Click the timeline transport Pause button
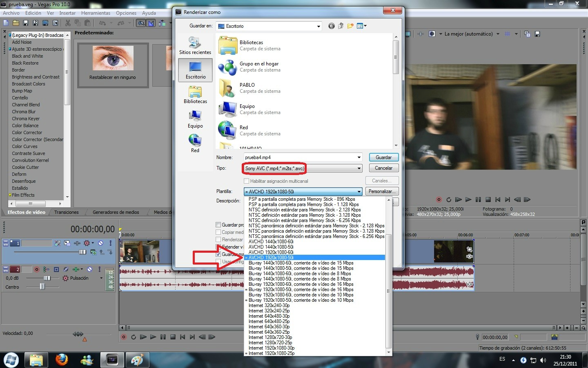The height and width of the screenshot is (368, 588). point(163,337)
